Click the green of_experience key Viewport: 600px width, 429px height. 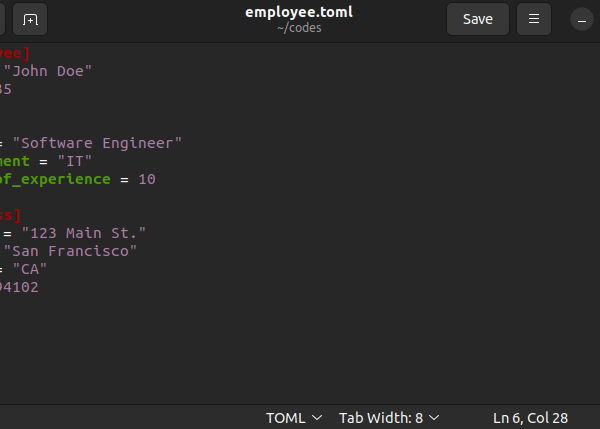tap(55, 179)
